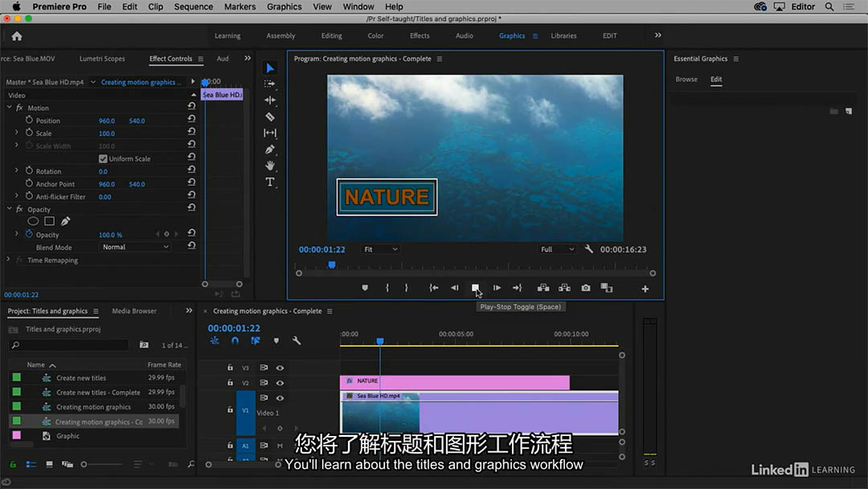
Task: Open Blend Mode Normal dropdown
Action: [x=135, y=247]
